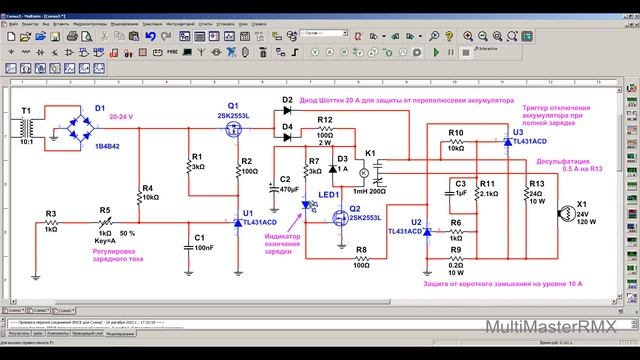Screen dimensions: 640x360
Task: Place an analog op-amp component
Action: [x=69, y=52]
